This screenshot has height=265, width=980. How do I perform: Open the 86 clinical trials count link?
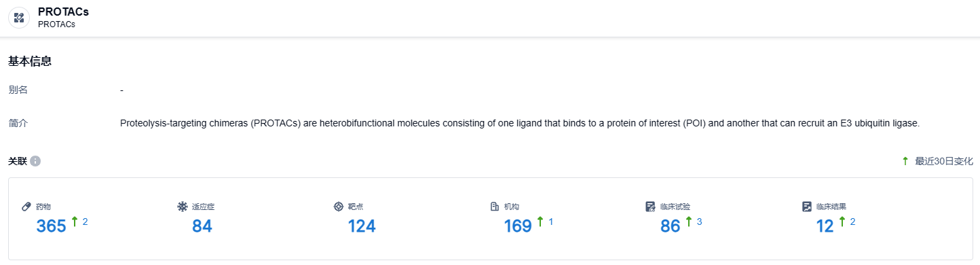click(x=671, y=226)
